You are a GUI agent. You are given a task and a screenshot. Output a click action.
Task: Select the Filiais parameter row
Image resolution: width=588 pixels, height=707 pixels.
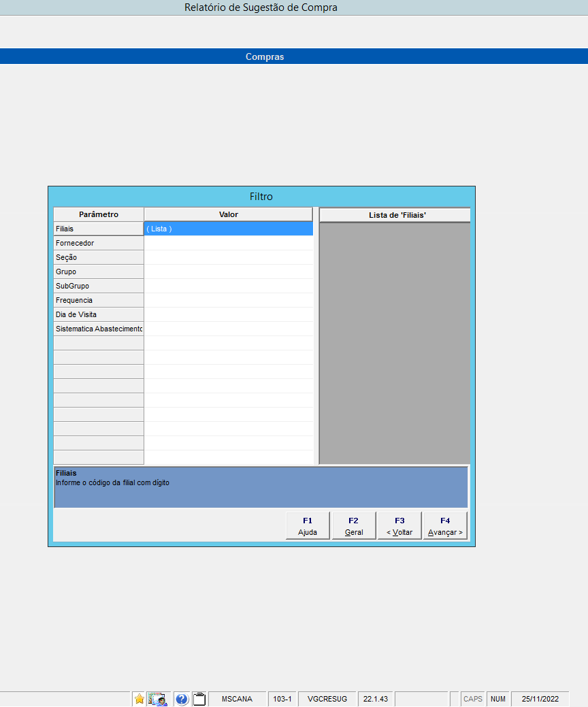point(98,229)
